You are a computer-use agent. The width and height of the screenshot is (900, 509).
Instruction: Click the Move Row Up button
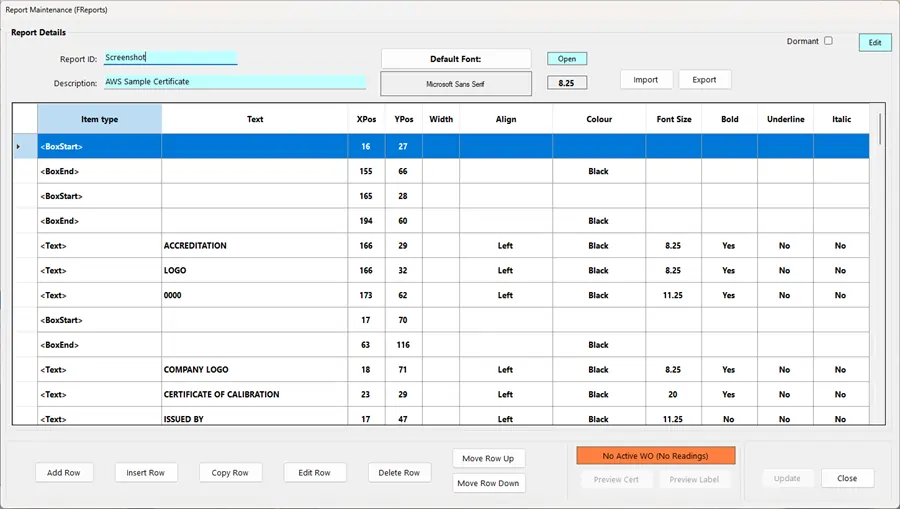(488, 459)
